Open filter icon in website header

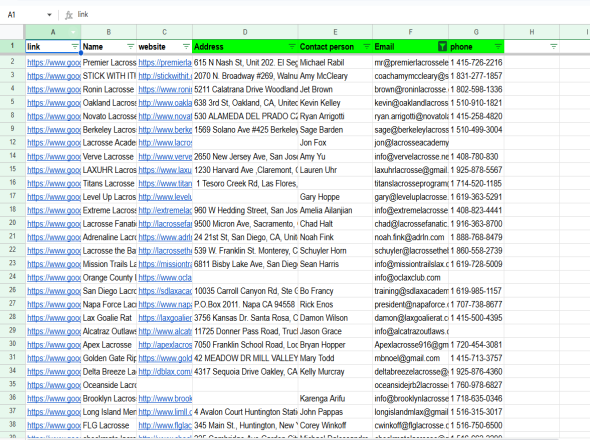coord(186,47)
